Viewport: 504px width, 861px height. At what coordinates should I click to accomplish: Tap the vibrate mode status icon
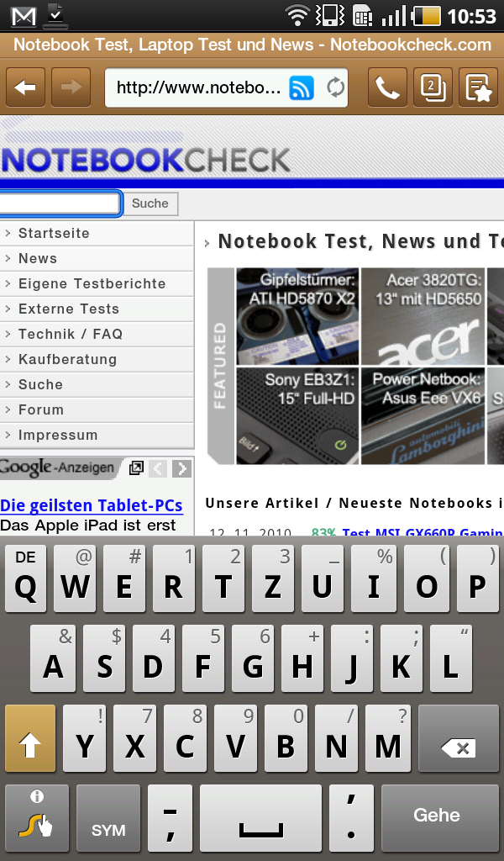pos(329,15)
